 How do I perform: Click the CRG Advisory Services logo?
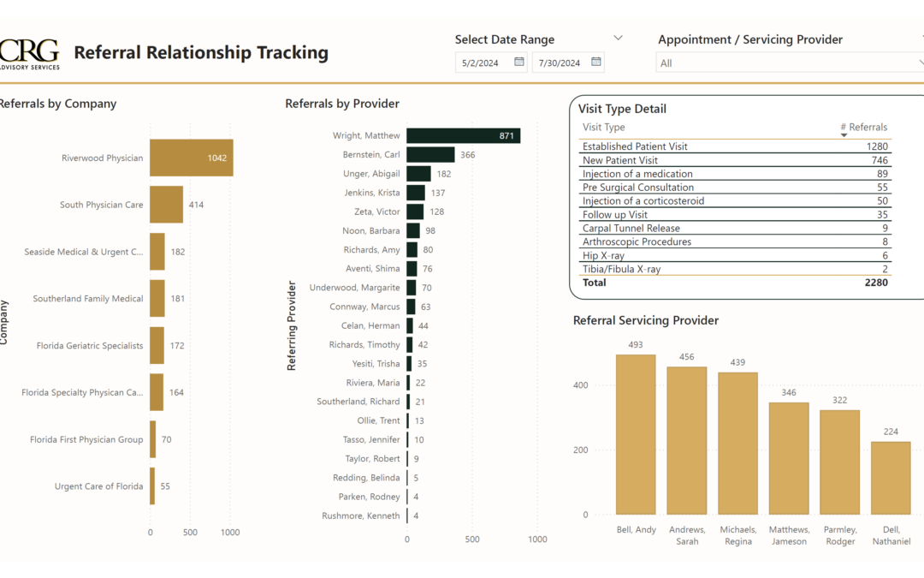coord(29,54)
